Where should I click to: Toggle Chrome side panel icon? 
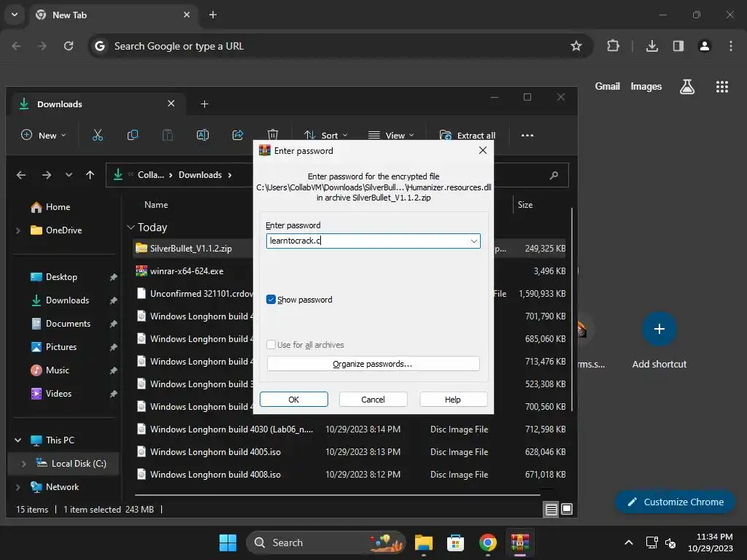[x=678, y=46]
